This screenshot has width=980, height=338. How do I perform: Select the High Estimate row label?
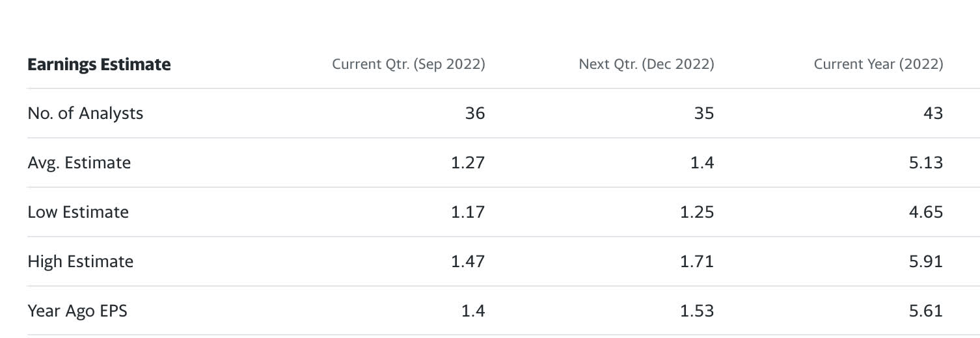point(80,261)
